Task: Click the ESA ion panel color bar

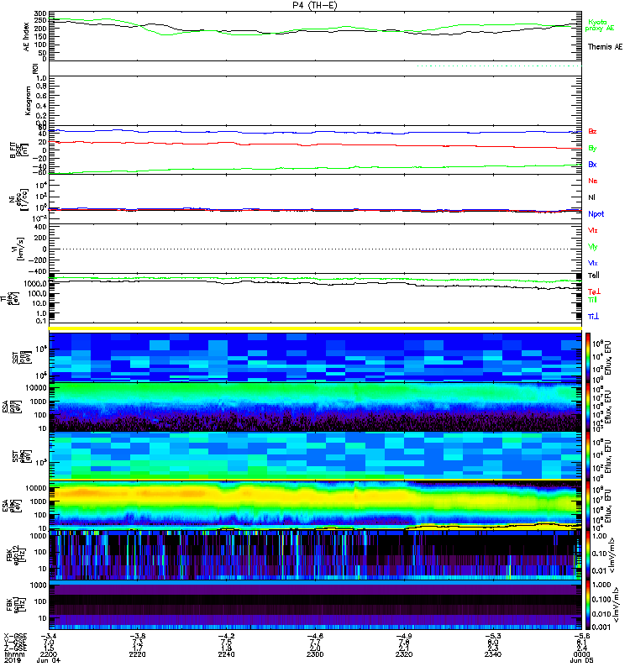Action: 587,407
